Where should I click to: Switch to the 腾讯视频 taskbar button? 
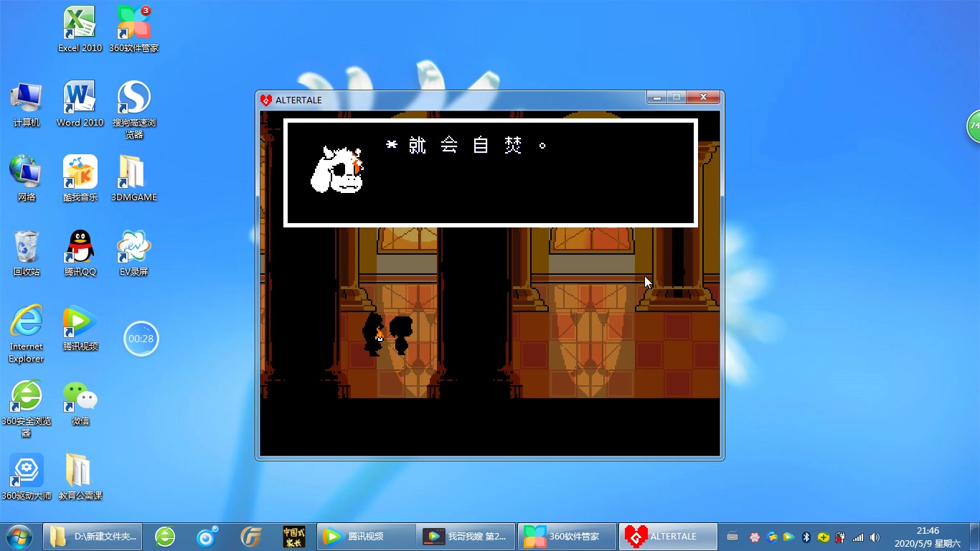[366, 536]
